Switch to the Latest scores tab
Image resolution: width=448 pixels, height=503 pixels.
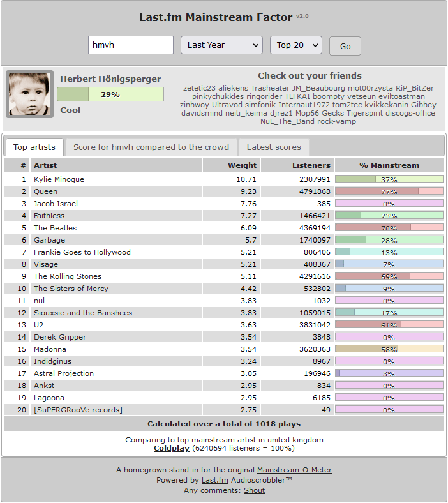point(274,147)
